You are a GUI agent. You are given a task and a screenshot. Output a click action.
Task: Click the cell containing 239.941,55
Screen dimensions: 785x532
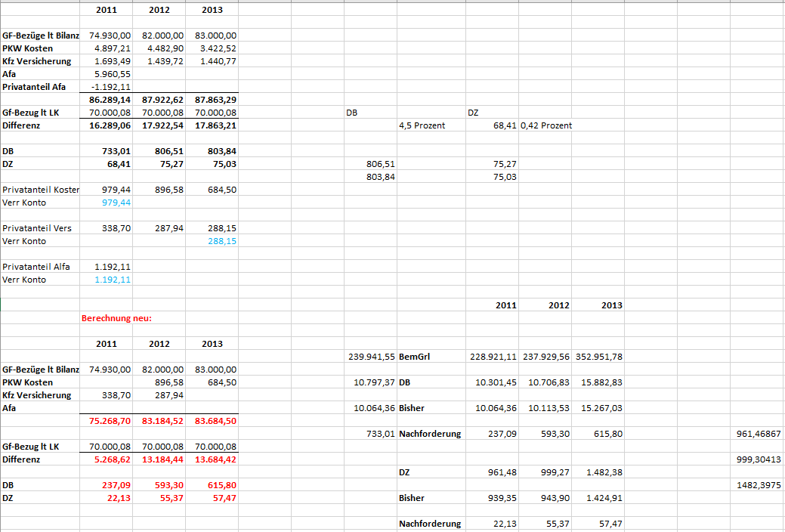(x=372, y=357)
